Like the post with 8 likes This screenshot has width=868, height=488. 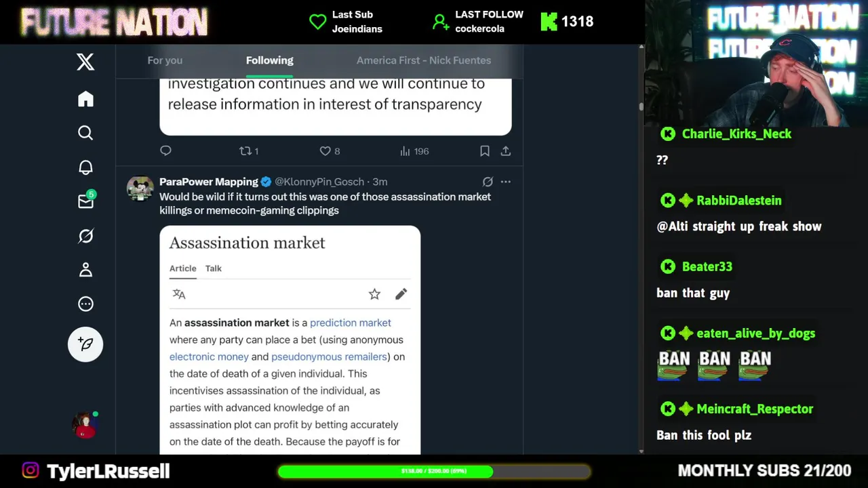(x=330, y=151)
